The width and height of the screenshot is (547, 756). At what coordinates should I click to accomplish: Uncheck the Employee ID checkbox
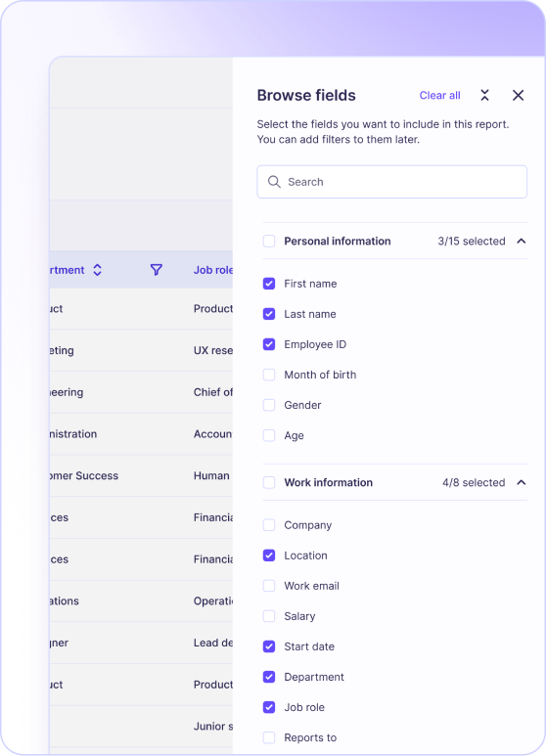269,344
